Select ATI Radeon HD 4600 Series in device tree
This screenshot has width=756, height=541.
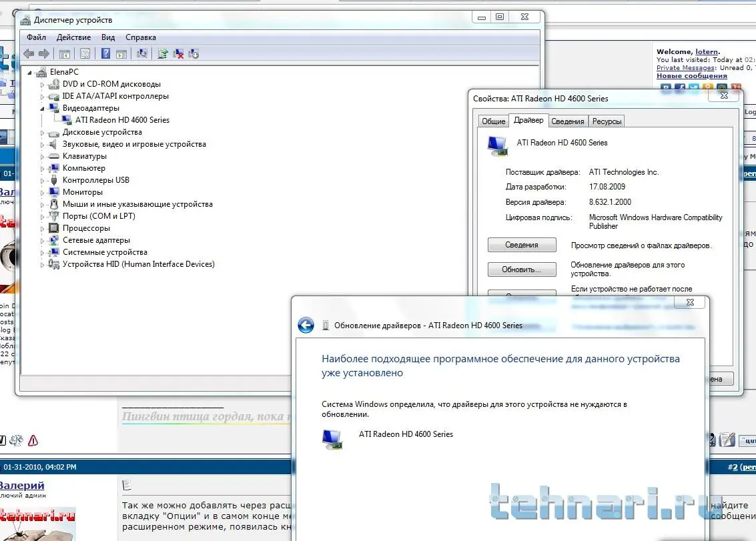(x=122, y=119)
